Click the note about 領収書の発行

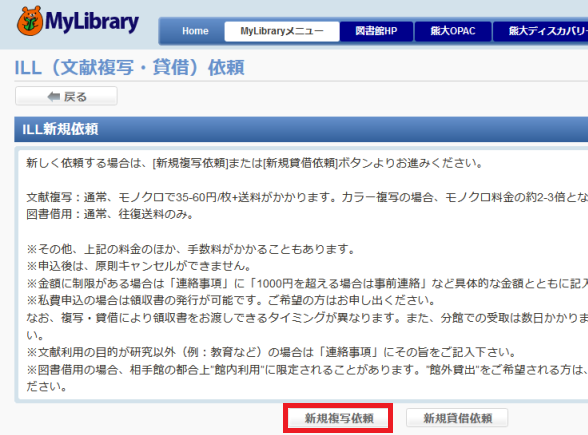coord(231,300)
